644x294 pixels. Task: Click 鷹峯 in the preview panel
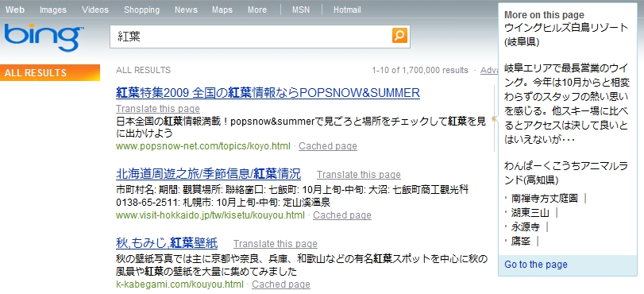coord(520,242)
